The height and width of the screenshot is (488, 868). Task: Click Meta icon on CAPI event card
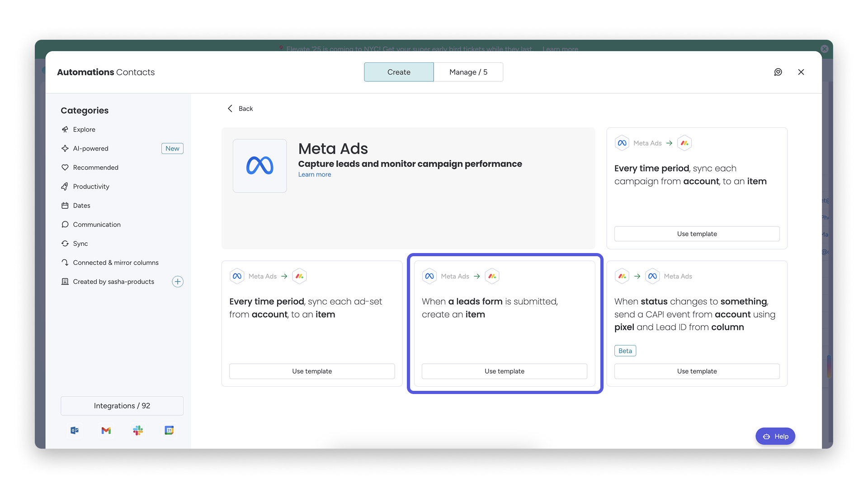[652, 276]
